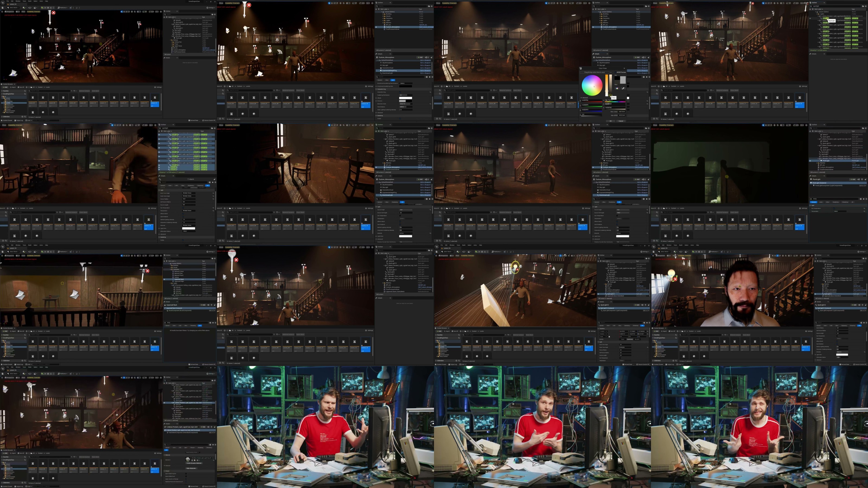Enable Ignore Radial Impulse checkbox
The width and height of the screenshot is (868, 488).
pos(186,474)
